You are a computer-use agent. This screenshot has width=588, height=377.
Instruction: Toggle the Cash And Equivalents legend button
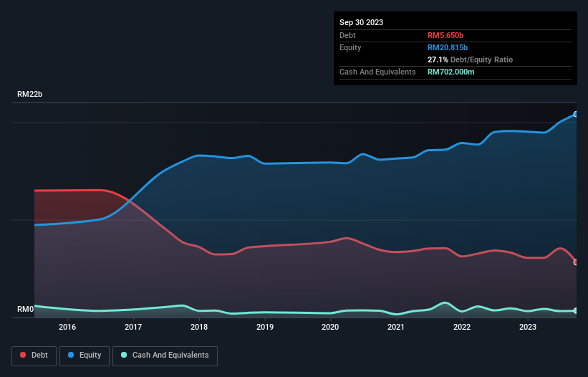165,355
